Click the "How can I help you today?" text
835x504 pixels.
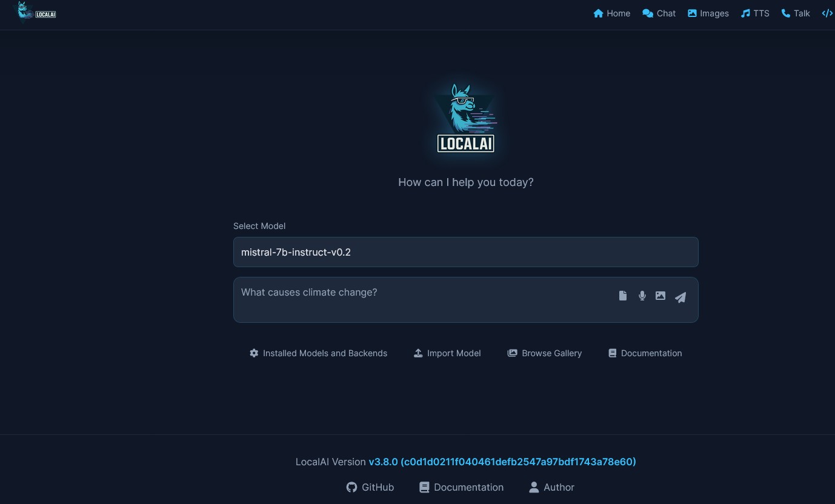466,182
